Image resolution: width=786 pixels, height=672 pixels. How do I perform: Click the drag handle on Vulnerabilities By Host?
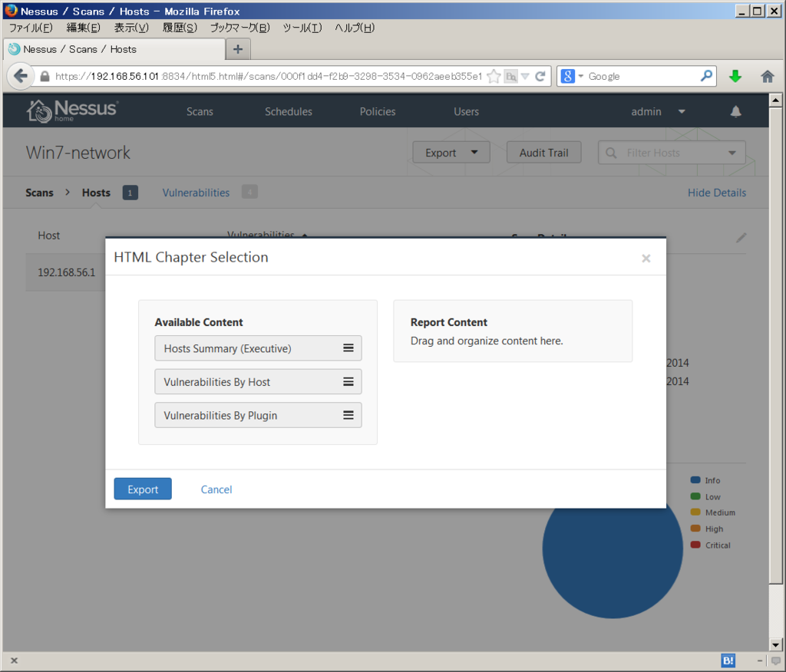(x=348, y=382)
